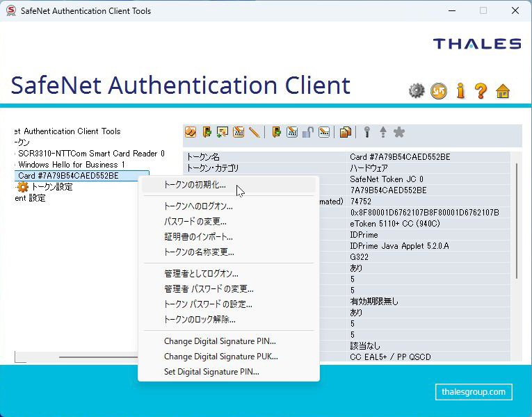The height and width of the screenshot is (417, 532).
Task: Open Advanced View with the gear icon
Action: coord(417,91)
